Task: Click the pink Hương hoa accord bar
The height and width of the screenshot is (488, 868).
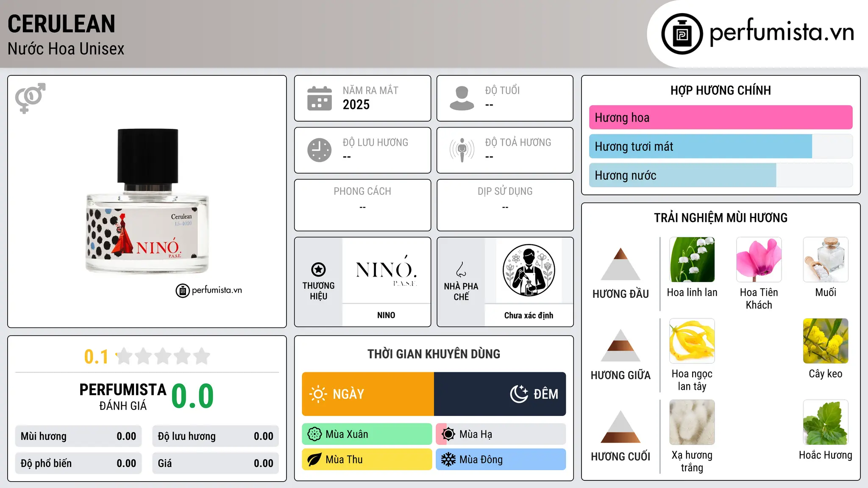Action: [x=721, y=117]
